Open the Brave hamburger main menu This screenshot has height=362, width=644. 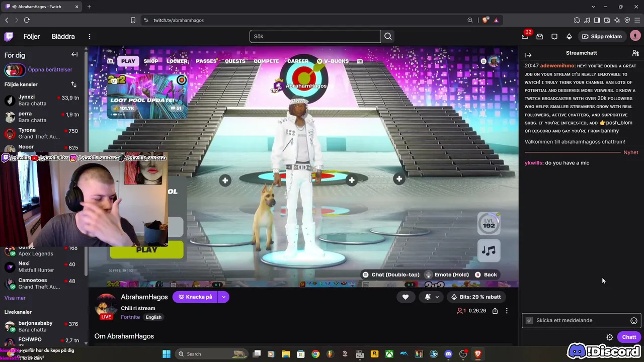[x=637, y=20]
